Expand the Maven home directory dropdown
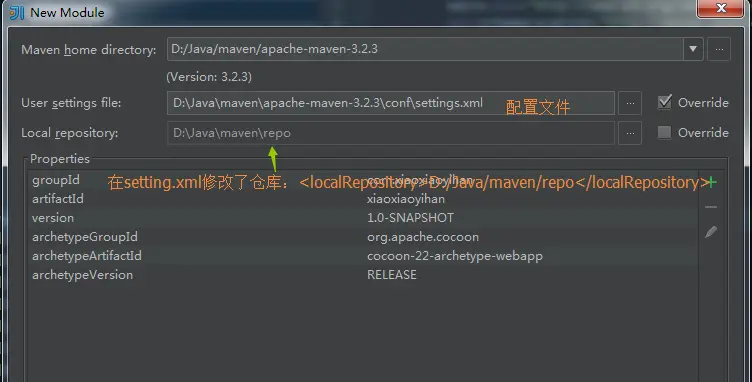 693,49
